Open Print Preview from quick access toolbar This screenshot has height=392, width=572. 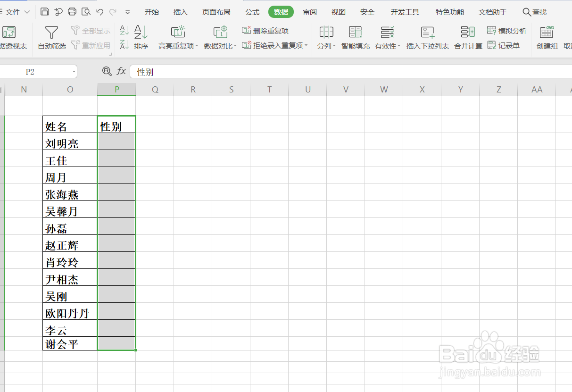click(x=86, y=12)
